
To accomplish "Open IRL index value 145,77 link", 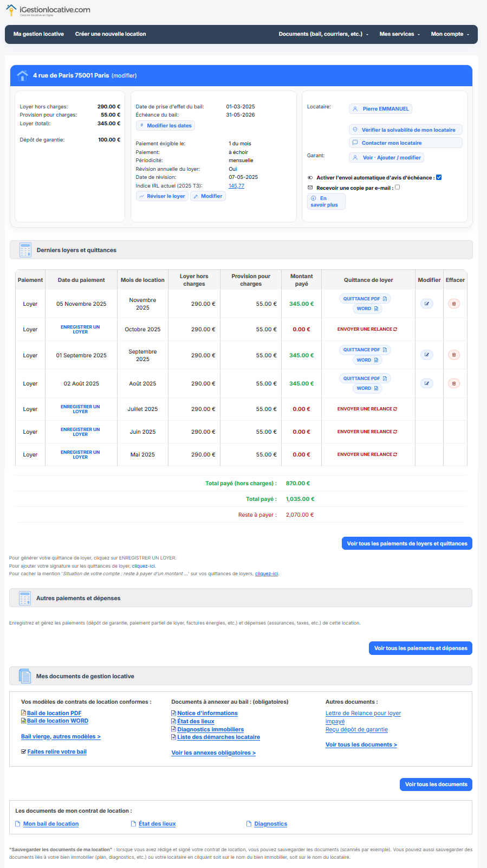I will tap(236, 186).
